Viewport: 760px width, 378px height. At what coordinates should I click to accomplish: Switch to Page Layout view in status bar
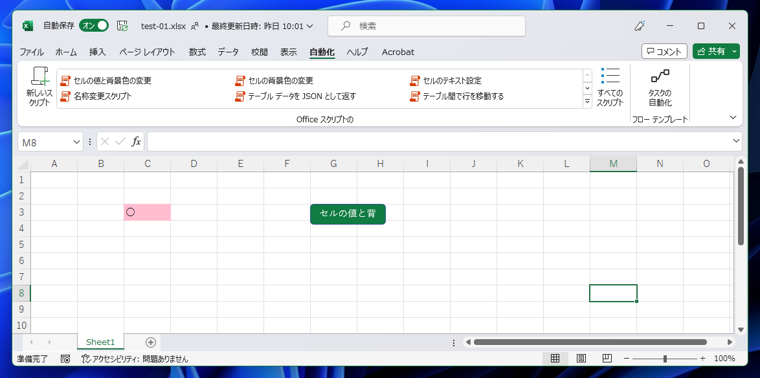coord(581,359)
